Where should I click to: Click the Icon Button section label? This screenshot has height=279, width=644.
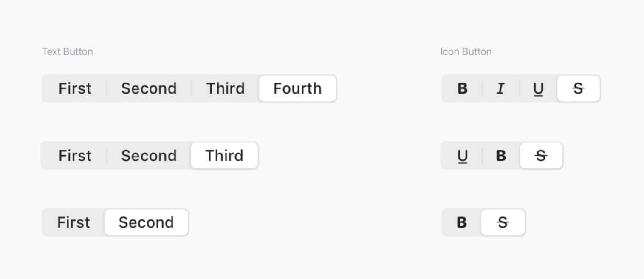tap(466, 52)
